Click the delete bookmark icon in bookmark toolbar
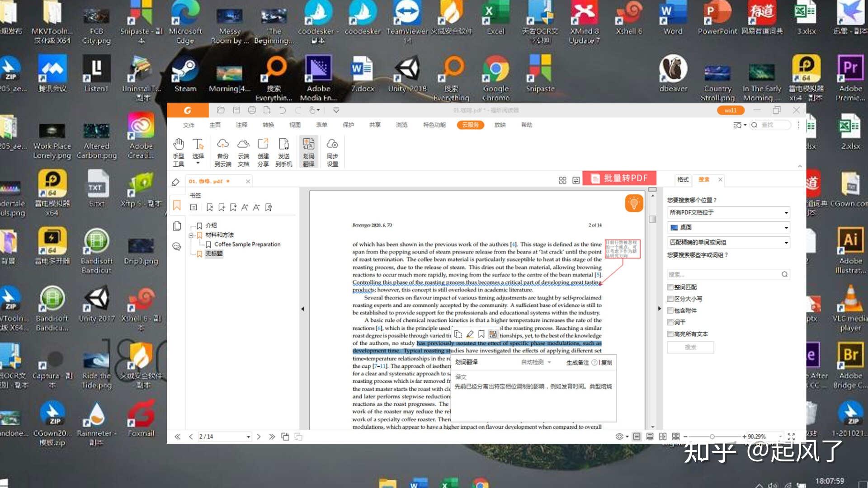This screenshot has height=488, width=868. pos(210,207)
